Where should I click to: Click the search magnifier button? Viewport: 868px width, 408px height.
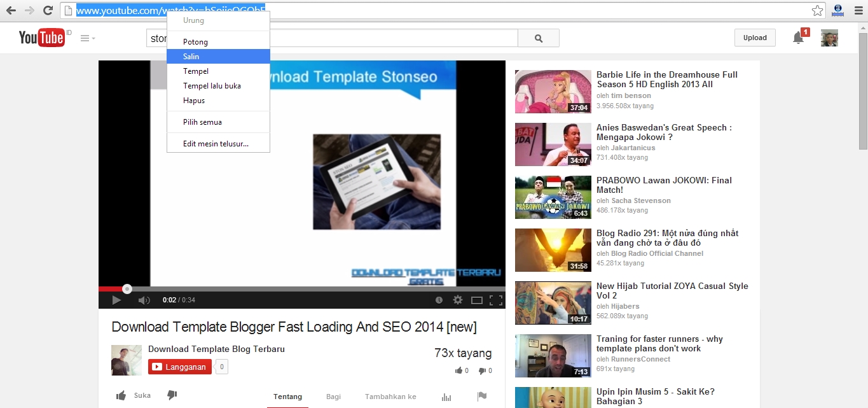point(539,38)
